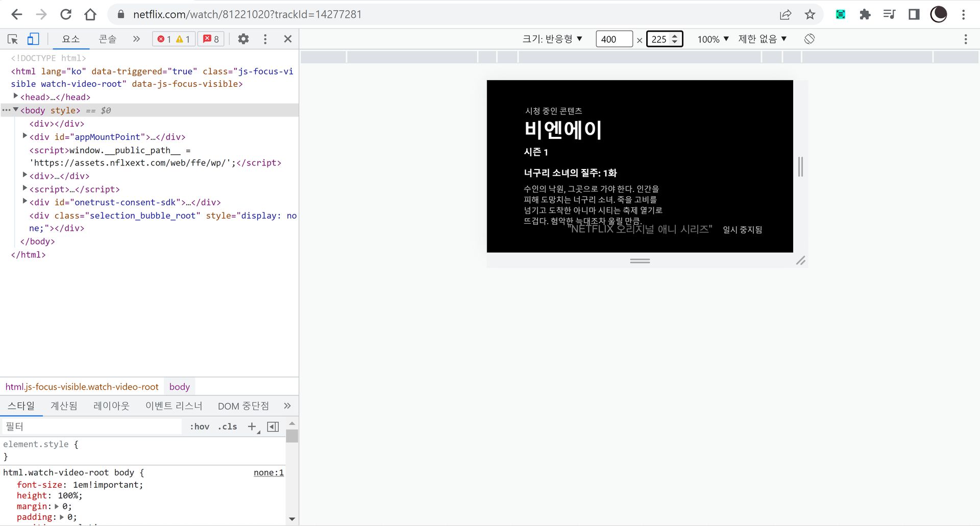Viewport: 980px width, 526px height.
Task: Open the 제한 없음 throttling dropdown
Action: pos(763,39)
